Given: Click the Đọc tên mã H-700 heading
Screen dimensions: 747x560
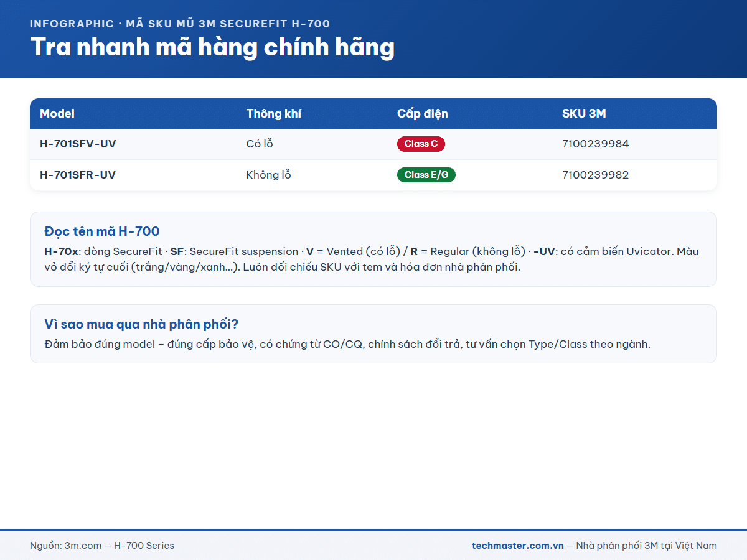Looking at the screenshot, I should [x=102, y=231].
